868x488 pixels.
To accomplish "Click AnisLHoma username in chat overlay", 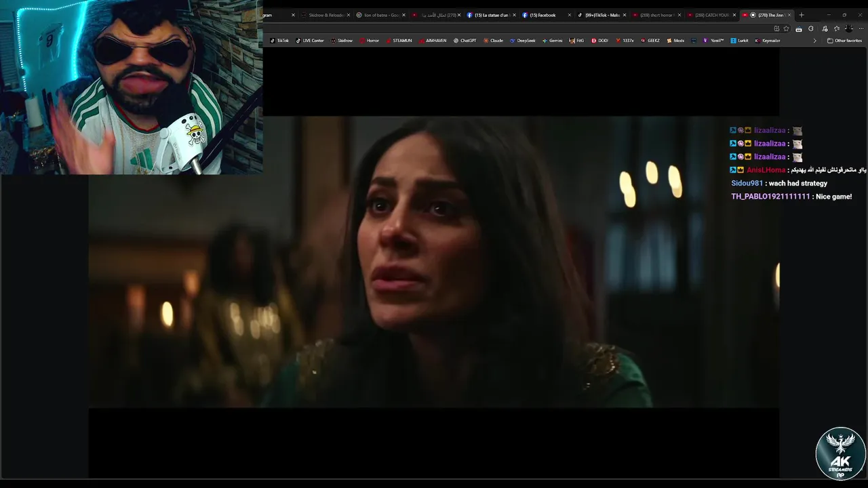I will point(766,170).
